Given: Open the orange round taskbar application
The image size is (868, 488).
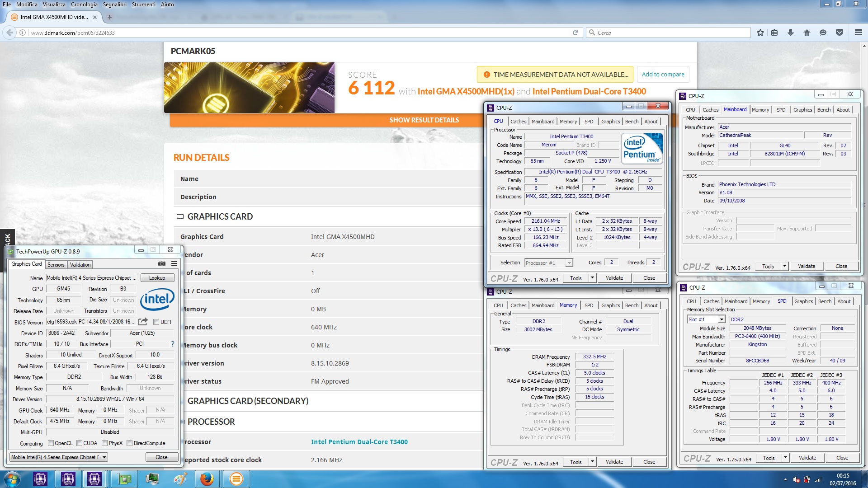Looking at the screenshot, I should pyautogui.click(x=236, y=479).
